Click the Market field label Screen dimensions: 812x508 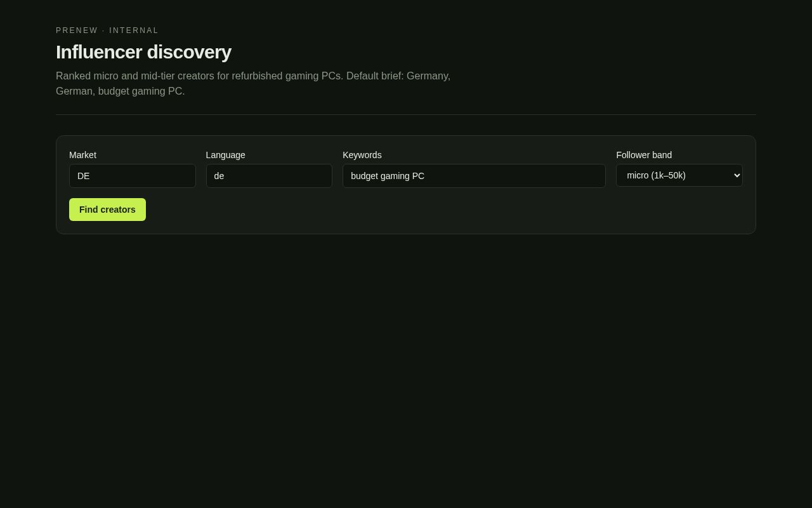82,155
